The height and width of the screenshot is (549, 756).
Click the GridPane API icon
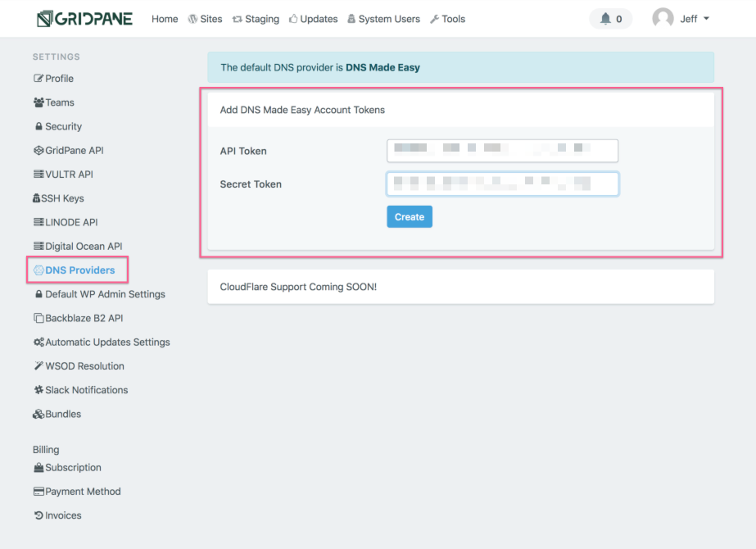pyautogui.click(x=38, y=150)
